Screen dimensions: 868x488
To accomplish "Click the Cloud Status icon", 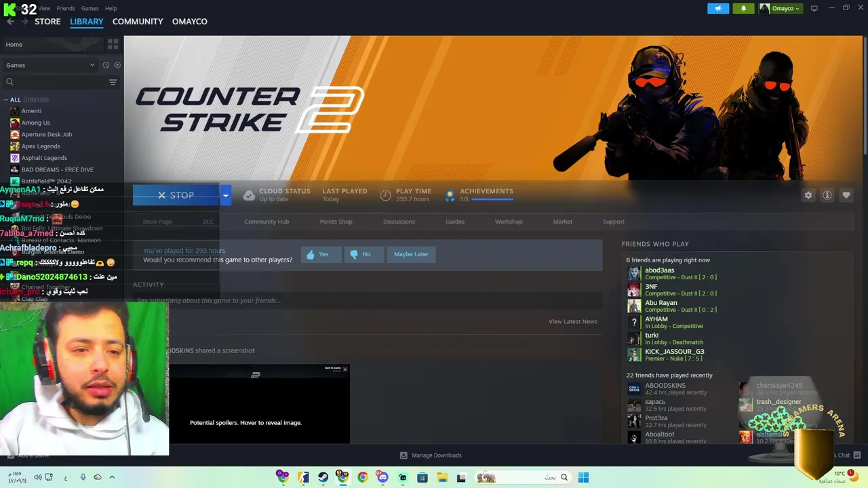I will (x=249, y=195).
